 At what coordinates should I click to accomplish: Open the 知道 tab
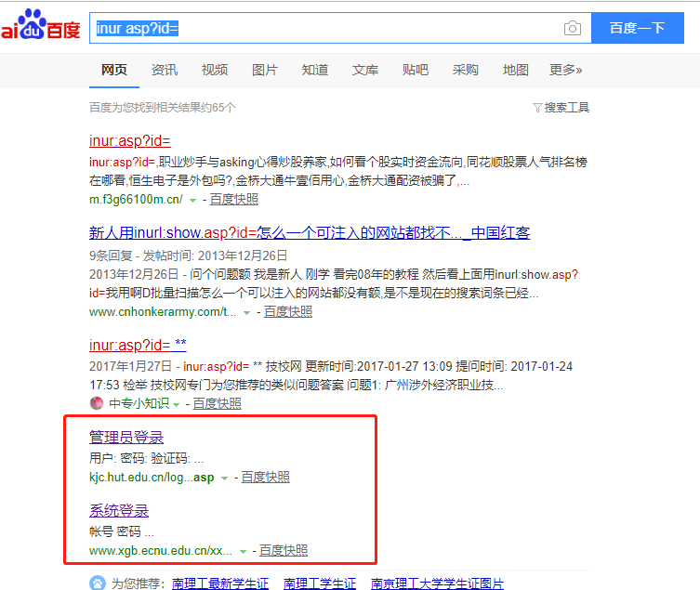(x=315, y=70)
